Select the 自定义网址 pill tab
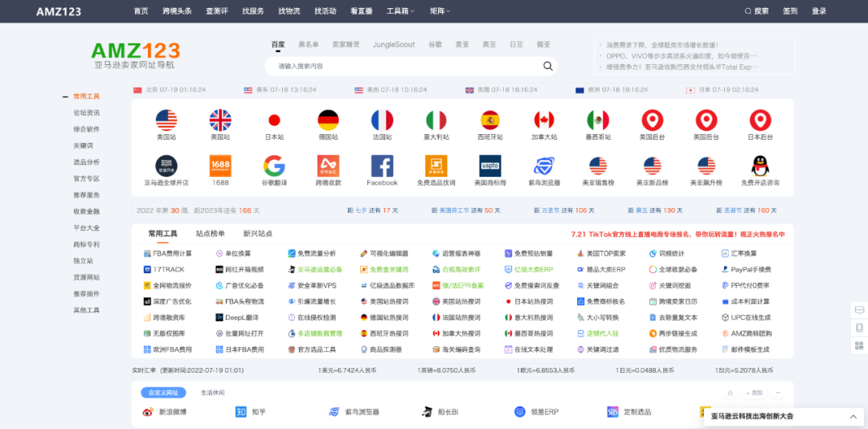Screen dimensions: 868x429 (x=163, y=393)
